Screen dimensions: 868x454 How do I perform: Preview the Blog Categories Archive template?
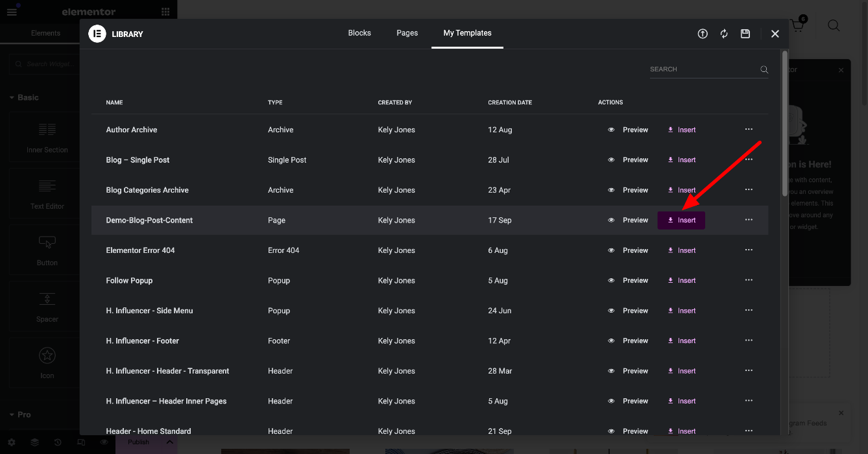pyautogui.click(x=628, y=190)
